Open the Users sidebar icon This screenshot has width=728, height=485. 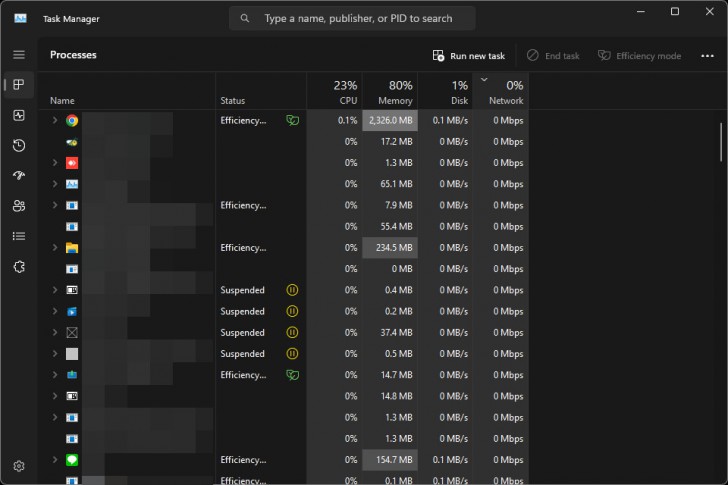tap(19, 206)
